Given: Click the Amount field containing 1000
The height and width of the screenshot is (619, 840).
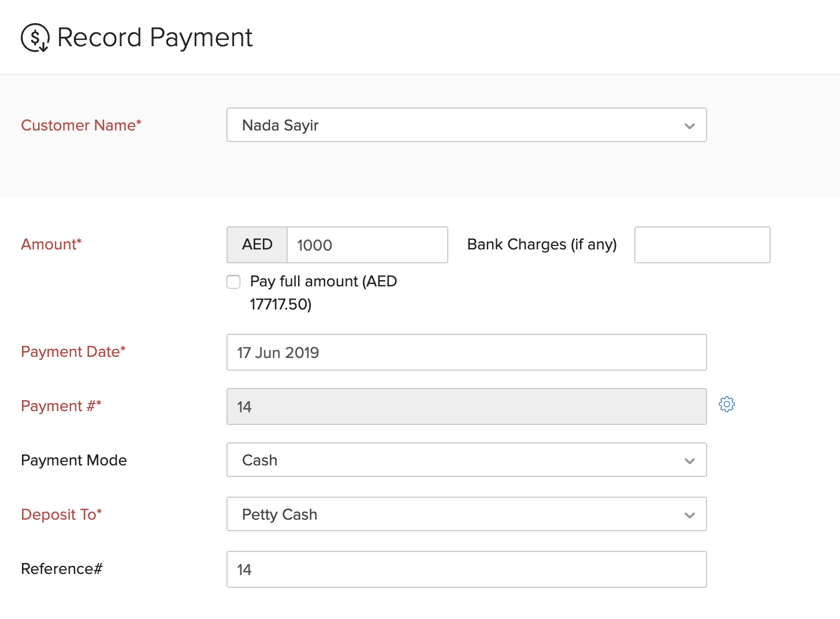Looking at the screenshot, I should (x=367, y=245).
